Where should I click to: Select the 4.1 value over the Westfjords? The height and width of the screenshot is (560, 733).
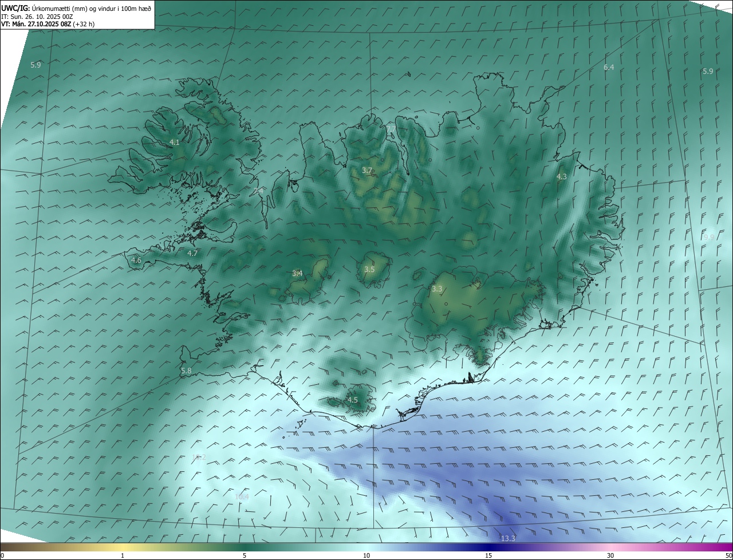[175, 142]
